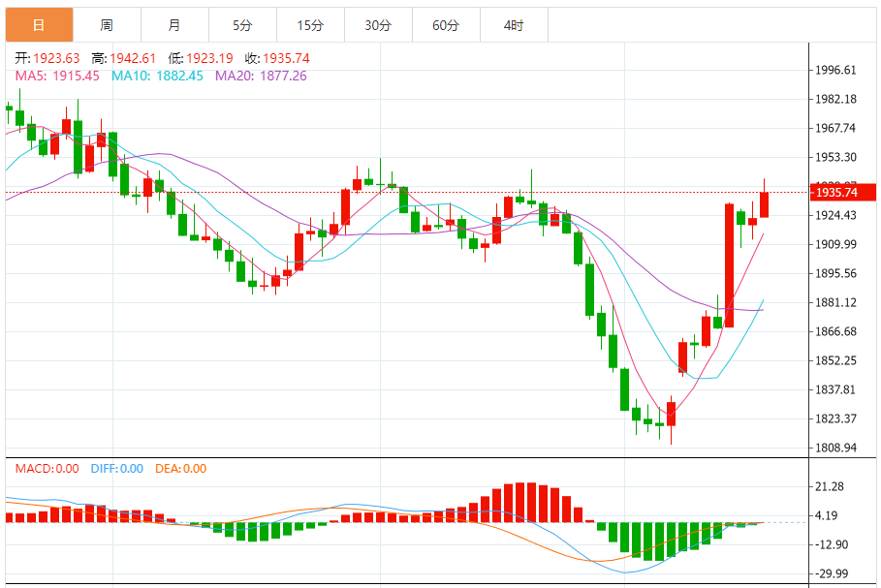Click the tall red rally candlestick
Screen dimensions: 881x588
coord(729,265)
